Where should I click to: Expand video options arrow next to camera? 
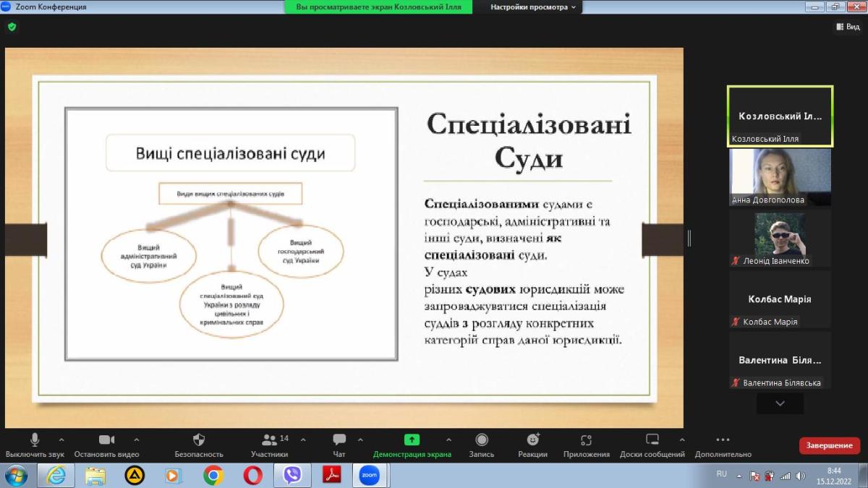[137, 439]
